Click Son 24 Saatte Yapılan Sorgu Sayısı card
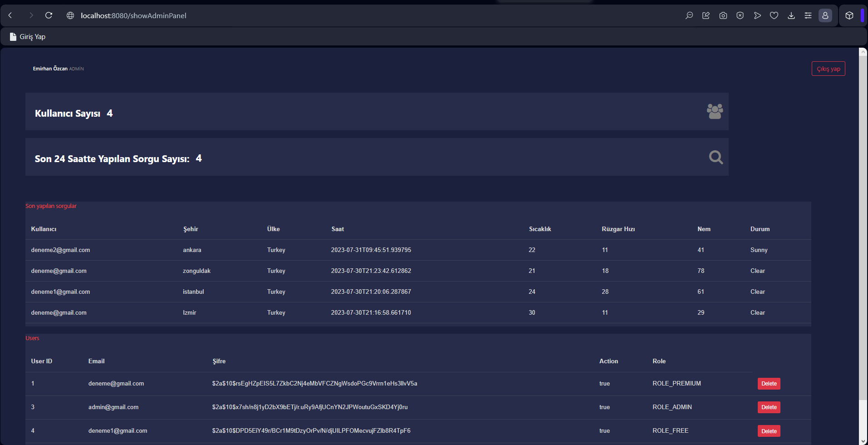The image size is (868, 445). pos(377,157)
